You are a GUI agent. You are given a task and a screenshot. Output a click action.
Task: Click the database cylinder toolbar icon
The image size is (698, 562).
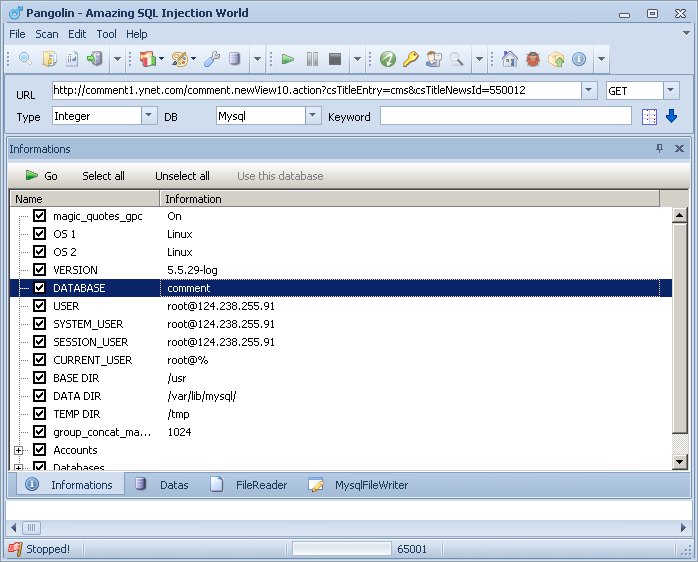pos(235,59)
